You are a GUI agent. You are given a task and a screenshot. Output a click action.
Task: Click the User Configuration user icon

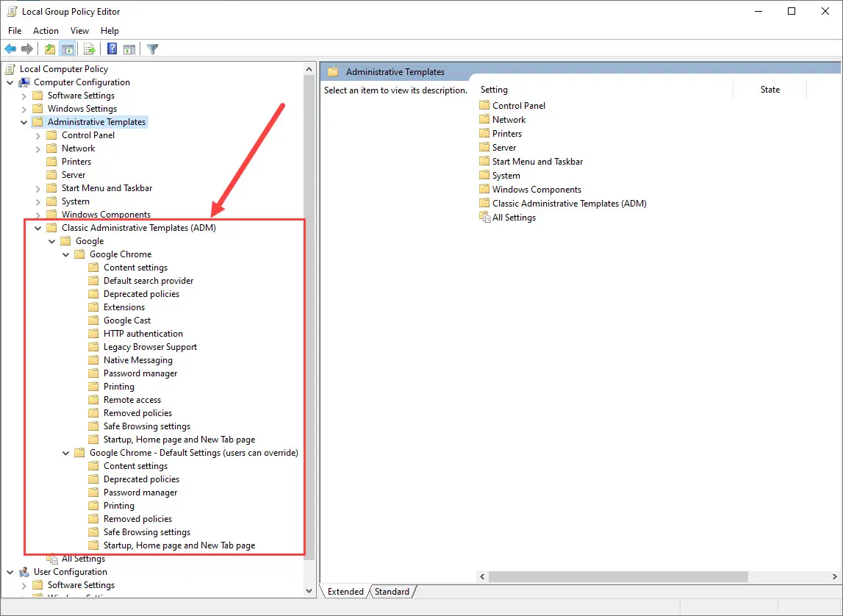pos(24,572)
